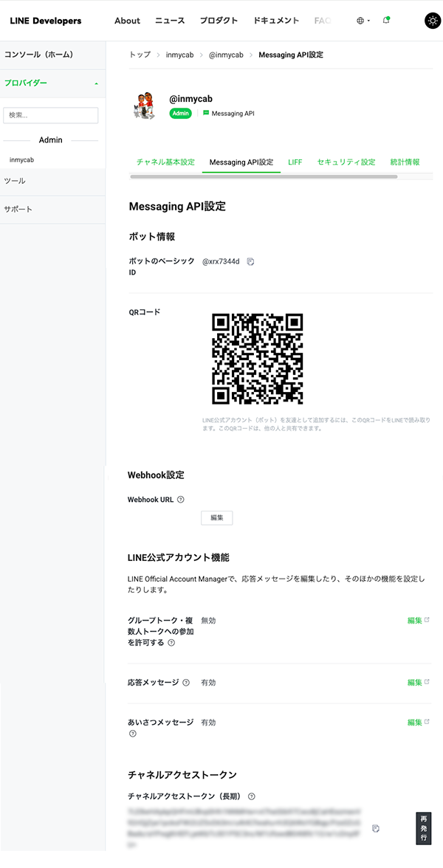
Task: Collapse the プロバイダー sidebar section
Action: point(96,83)
